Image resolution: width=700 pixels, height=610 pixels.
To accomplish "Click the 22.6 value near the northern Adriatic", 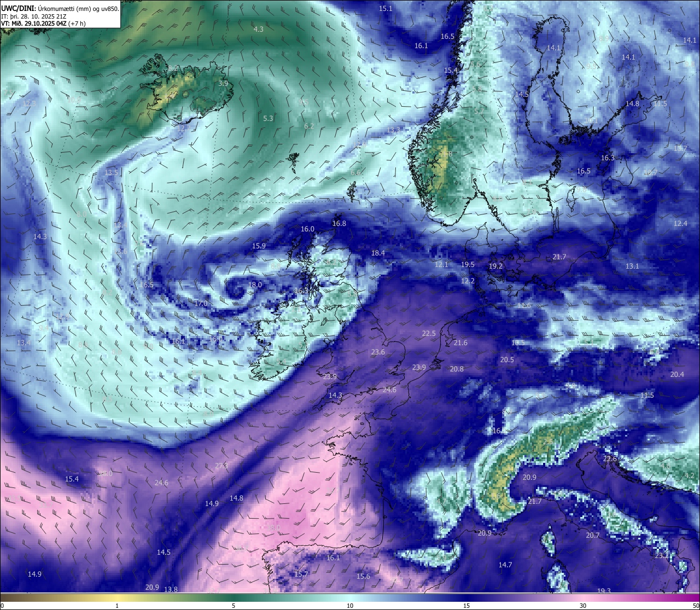I will coord(610,459).
